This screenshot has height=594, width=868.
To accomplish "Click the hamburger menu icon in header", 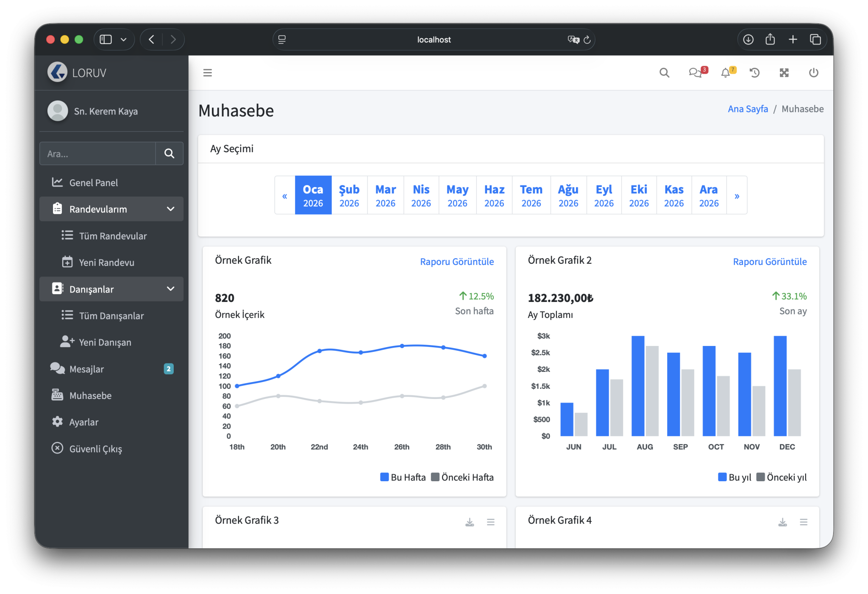I will pyautogui.click(x=207, y=73).
